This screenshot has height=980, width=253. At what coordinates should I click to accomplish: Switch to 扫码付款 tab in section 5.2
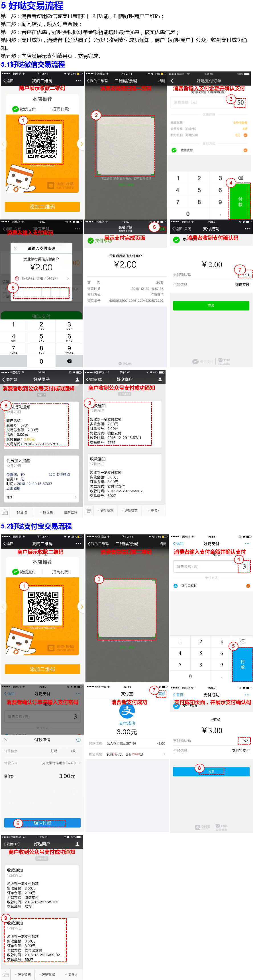click(x=60, y=572)
